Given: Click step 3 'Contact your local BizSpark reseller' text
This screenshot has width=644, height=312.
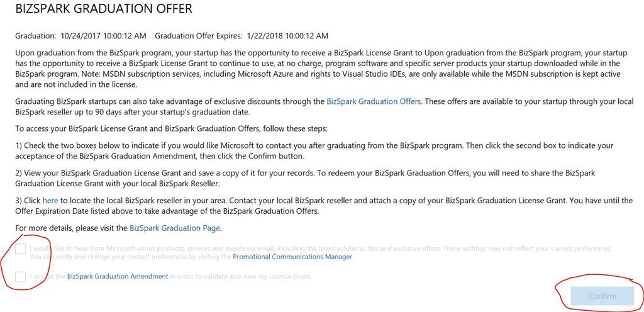Looking at the screenshot, I should tap(324, 206).
